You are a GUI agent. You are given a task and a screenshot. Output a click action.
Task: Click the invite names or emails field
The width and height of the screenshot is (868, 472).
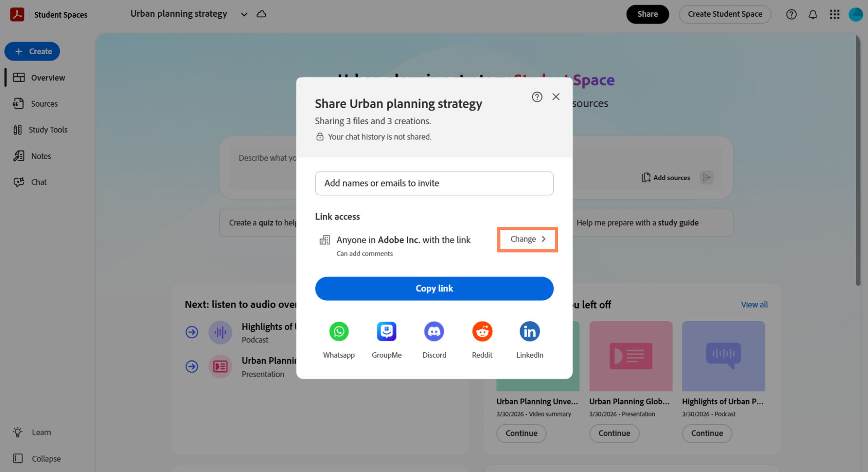(x=434, y=183)
